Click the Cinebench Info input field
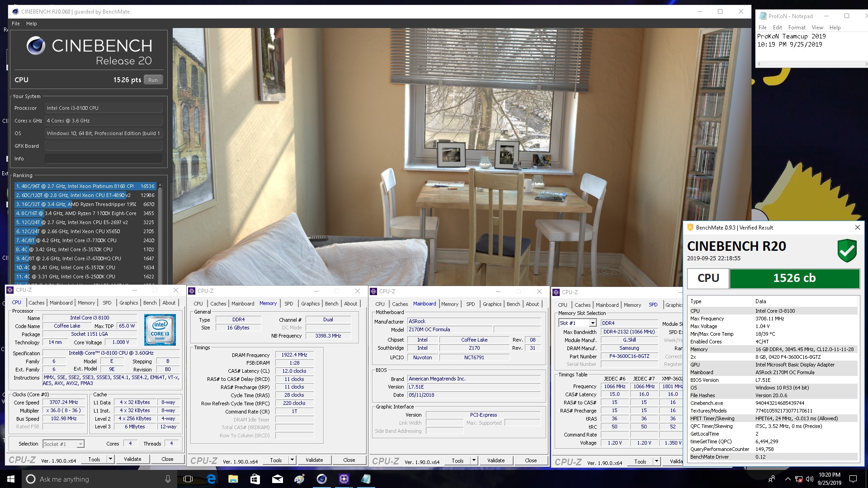Viewport: 868px width, 488px height. point(104,159)
